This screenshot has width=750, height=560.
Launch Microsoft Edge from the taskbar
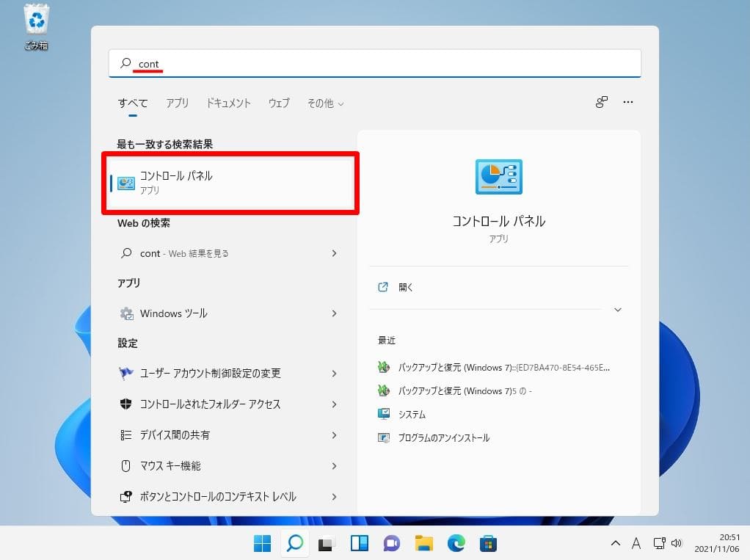click(456, 543)
